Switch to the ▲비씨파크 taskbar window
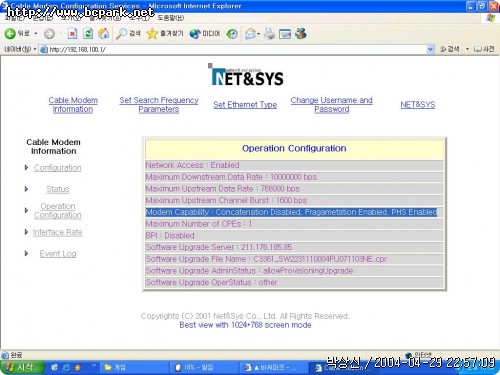This screenshot has width=500, height=375. tap(275, 367)
